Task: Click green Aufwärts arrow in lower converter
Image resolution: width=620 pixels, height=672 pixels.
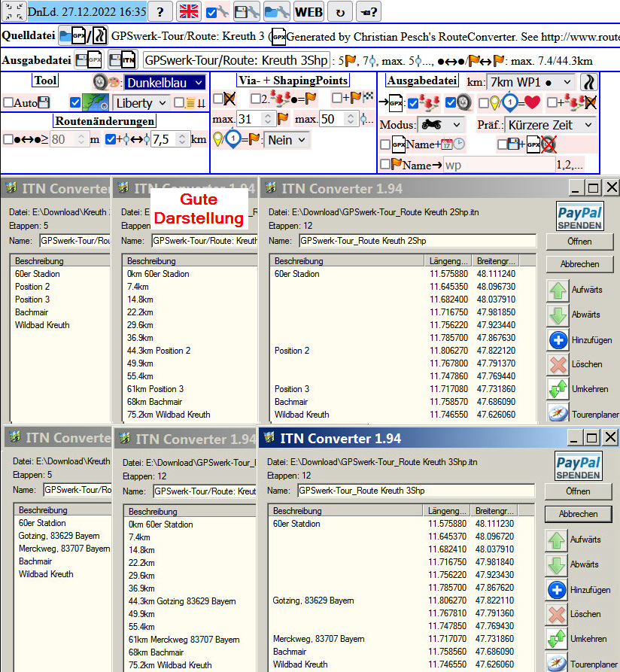Action: pos(557,540)
